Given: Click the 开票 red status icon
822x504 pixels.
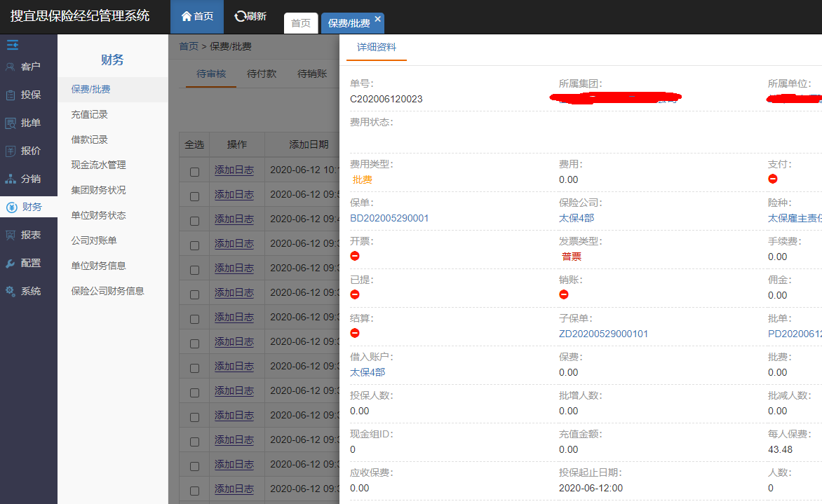Looking at the screenshot, I should tap(355, 256).
